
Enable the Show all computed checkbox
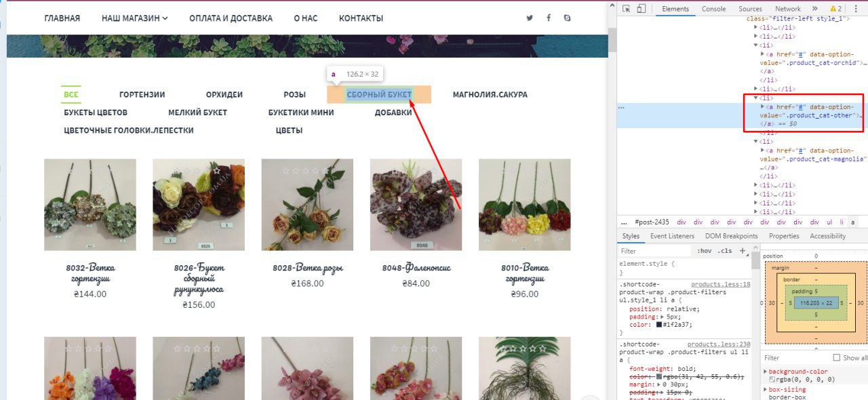[836, 358]
